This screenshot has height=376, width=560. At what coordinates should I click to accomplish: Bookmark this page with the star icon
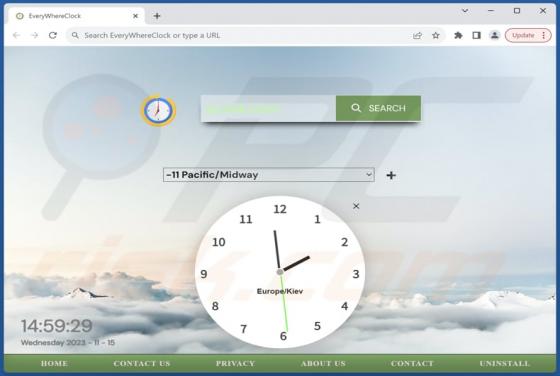coord(436,35)
